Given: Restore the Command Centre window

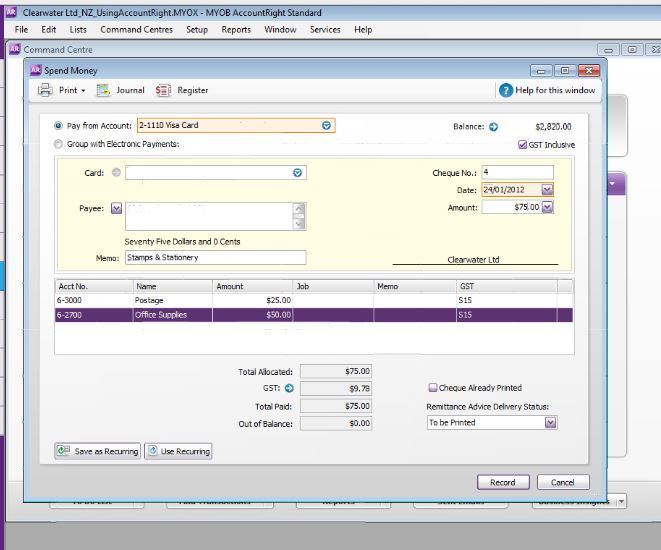Looking at the screenshot, I should pos(632,50).
